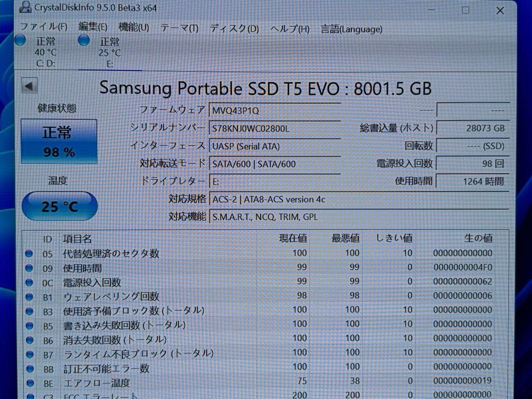This screenshot has height=399, width=532.
Task: Click status dot of row B1
Action: 29,296
